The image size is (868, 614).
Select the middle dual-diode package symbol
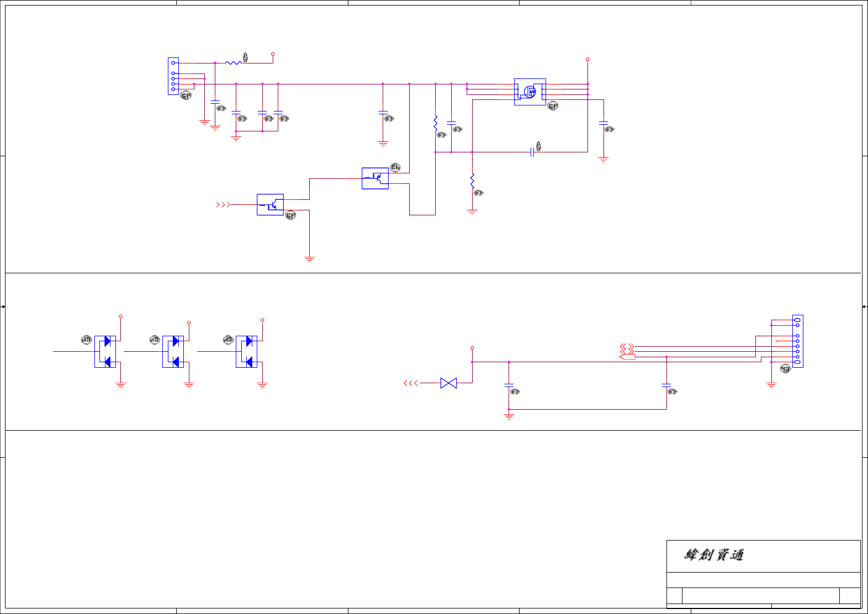pyautogui.click(x=173, y=352)
